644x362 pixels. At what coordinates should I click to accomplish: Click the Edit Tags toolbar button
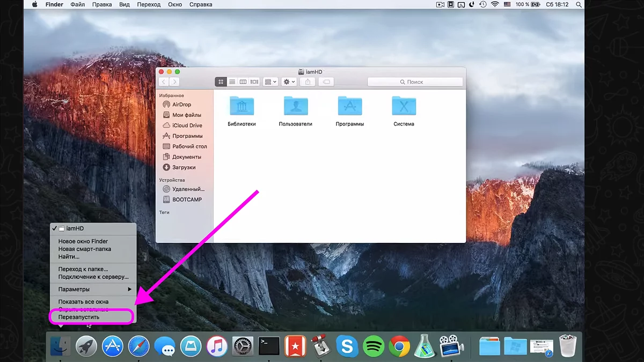(x=326, y=82)
